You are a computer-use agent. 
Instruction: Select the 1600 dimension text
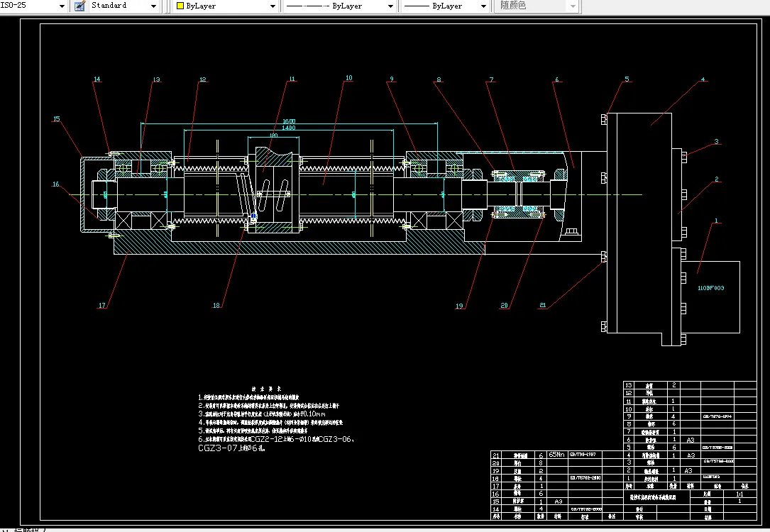click(289, 121)
